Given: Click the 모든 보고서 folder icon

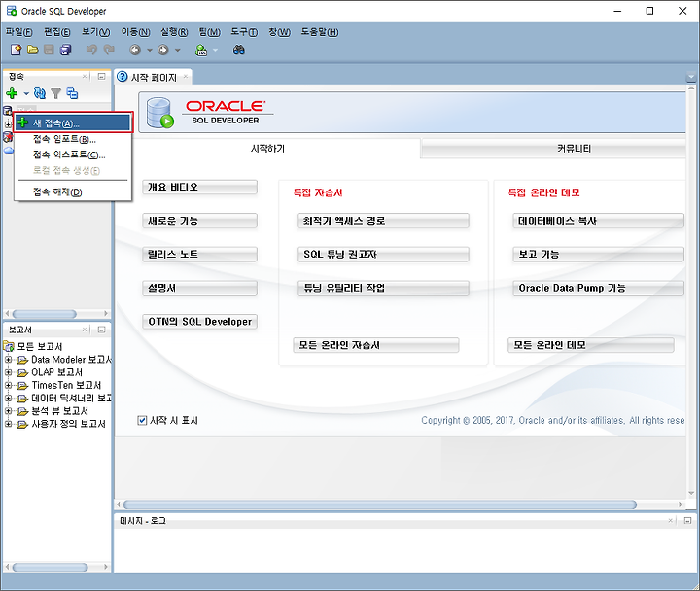Looking at the screenshot, I should point(9,346).
